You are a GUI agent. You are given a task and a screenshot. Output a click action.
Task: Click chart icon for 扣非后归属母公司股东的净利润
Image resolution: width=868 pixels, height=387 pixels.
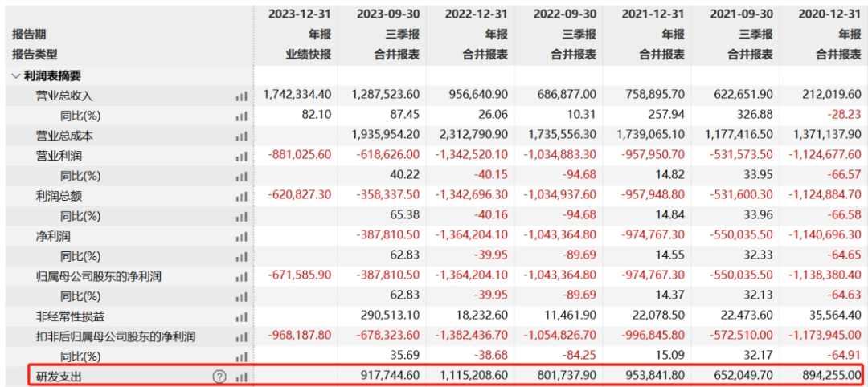pos(241,336)
